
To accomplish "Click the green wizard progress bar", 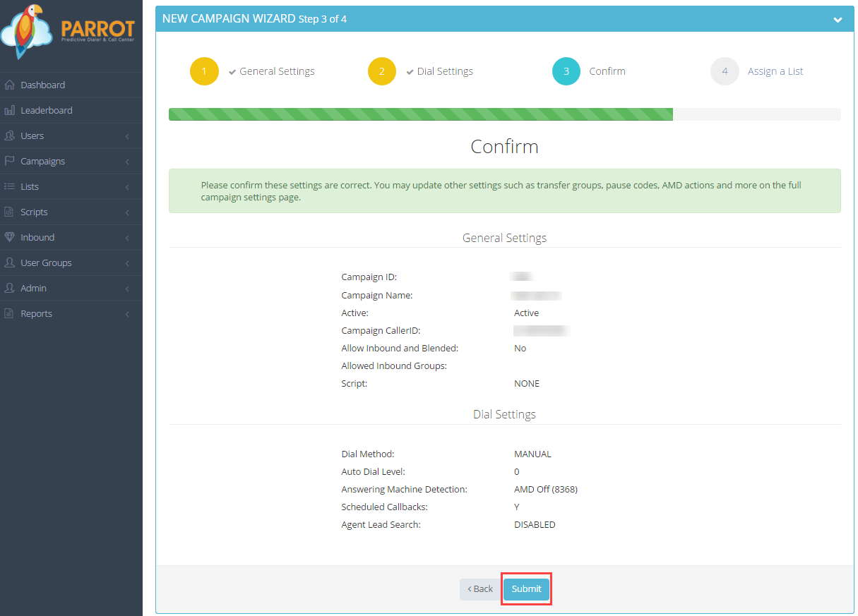I will point(421,114).
